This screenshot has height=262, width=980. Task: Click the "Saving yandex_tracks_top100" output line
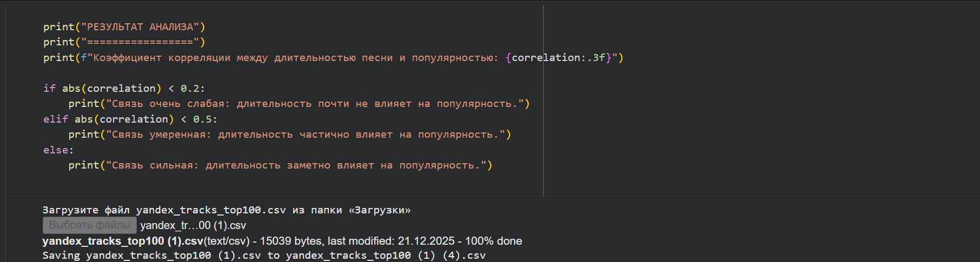[264, 256]
